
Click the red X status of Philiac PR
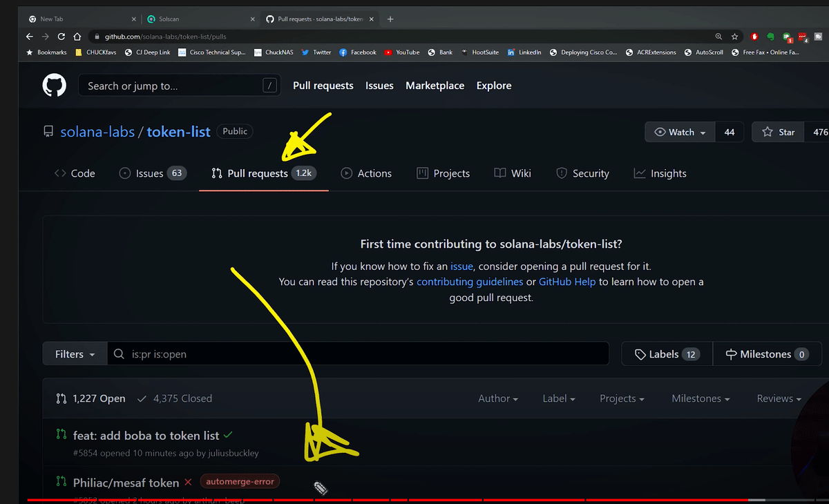188,482
